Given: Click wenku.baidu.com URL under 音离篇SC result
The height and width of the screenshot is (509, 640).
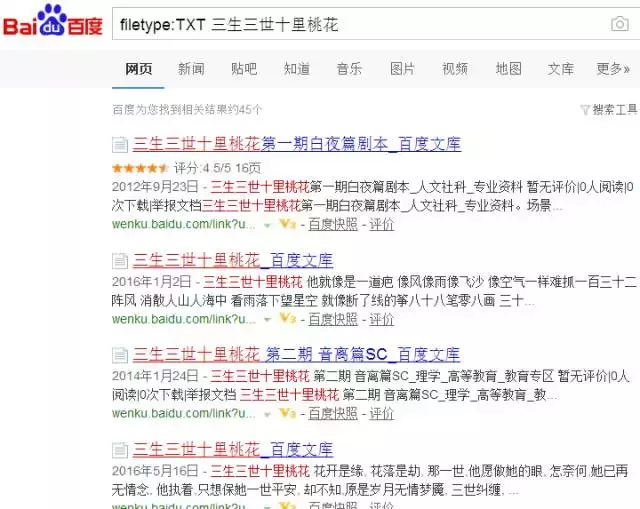Looking at the screenshot, I should pos(184,413).
